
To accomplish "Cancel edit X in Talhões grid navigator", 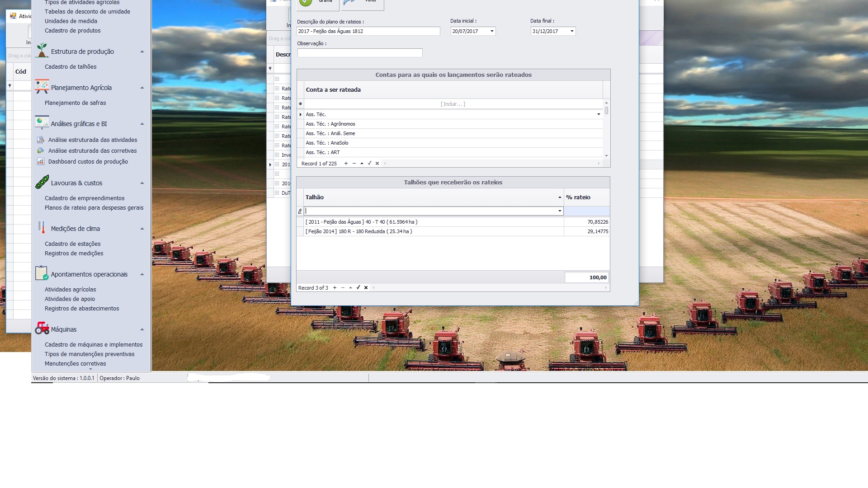I will pos(366,288).
